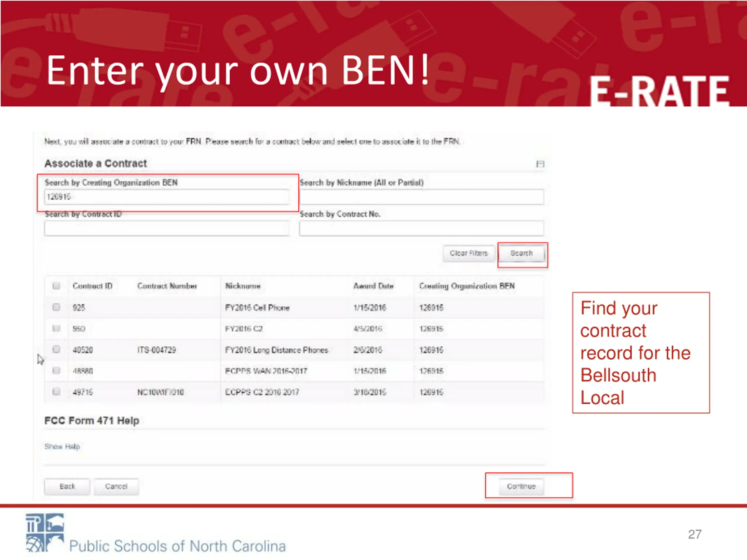Image resolution: width=747 pixels, height=560 pixels.
Task: Click the FY2016 Cell Phone nickname
Action: [x=257, y=308]
